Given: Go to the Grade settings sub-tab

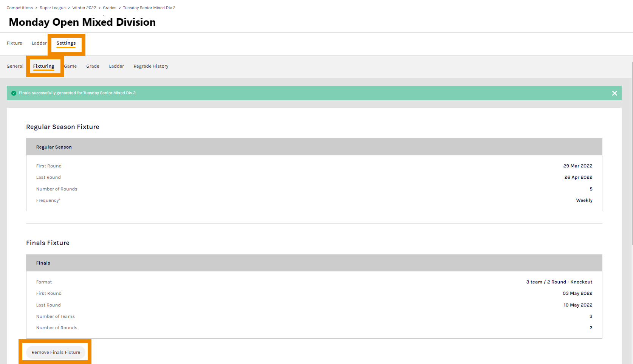Looking at the screenshot, I should coord(93,66).
